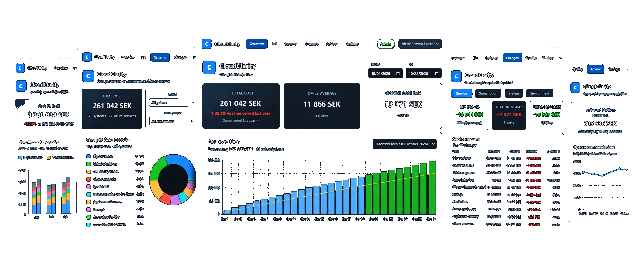Open calendar picker in the From date field
Viewport: 644px width, 258px height.
(398, 74)
